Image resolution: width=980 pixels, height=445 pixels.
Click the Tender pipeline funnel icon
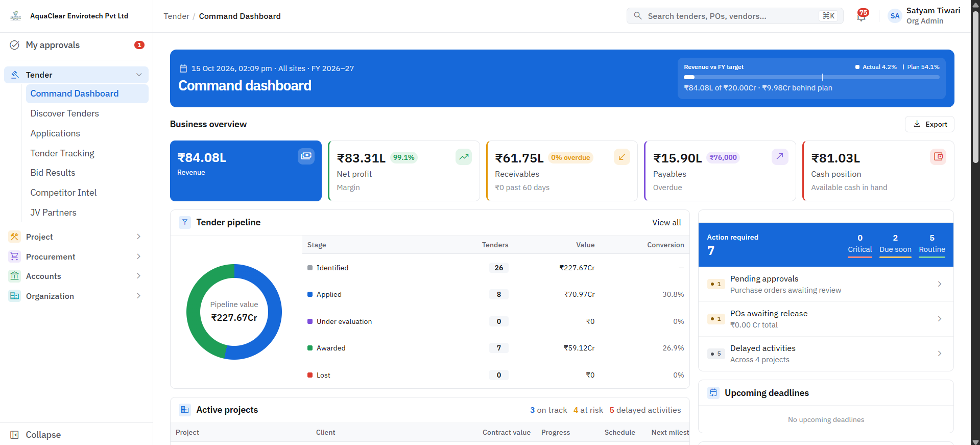pos(185,222)
